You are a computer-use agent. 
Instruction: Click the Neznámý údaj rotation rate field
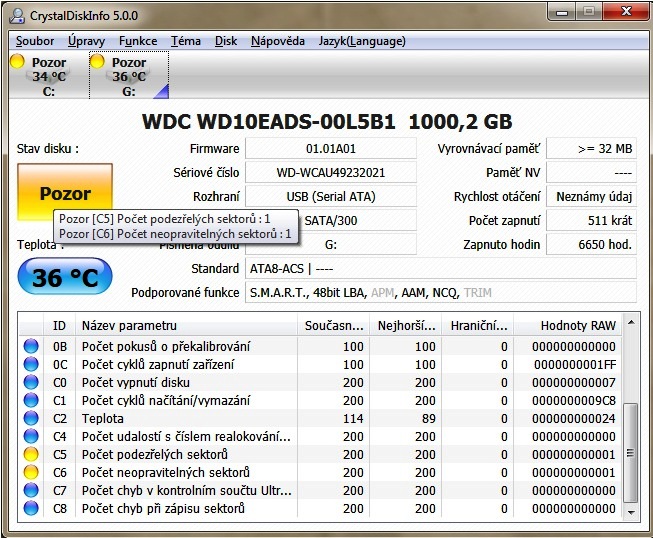tap(591, 197)
